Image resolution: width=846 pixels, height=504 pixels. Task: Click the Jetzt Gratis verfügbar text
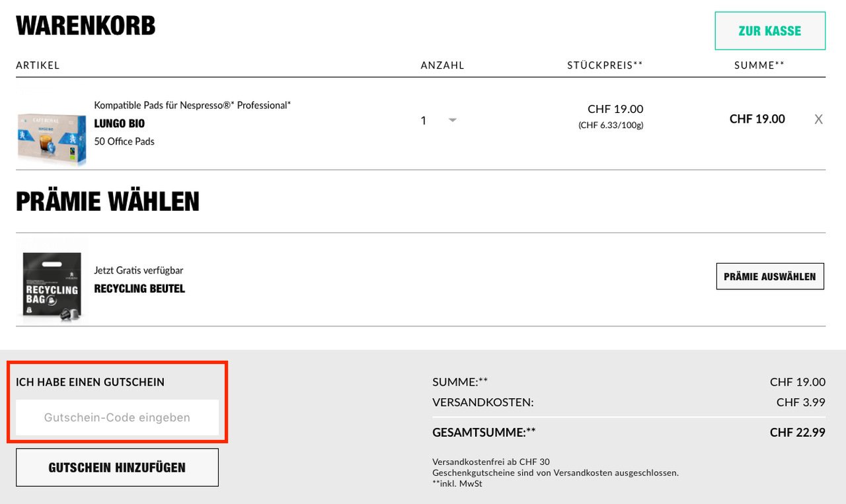click(139, 270)
